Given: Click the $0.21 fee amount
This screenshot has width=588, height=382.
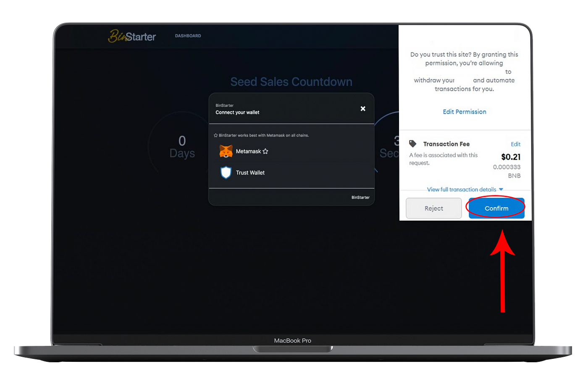Looking at the screenshot, I should (511, 157).
